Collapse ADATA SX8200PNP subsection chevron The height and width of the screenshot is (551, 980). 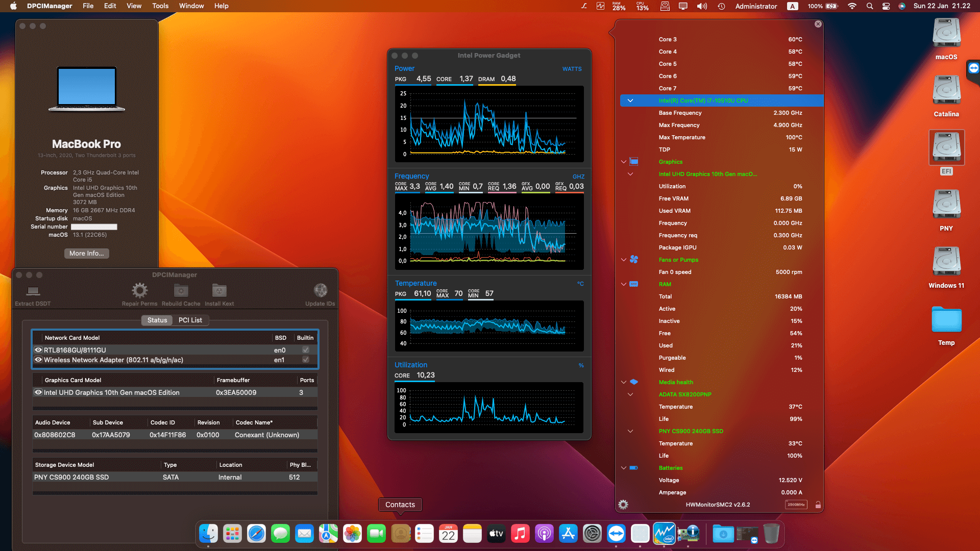(630, 394)
